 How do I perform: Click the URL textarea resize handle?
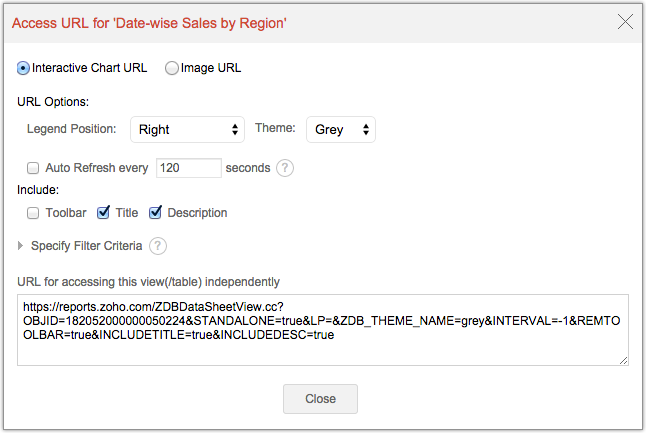pos(623,359)
